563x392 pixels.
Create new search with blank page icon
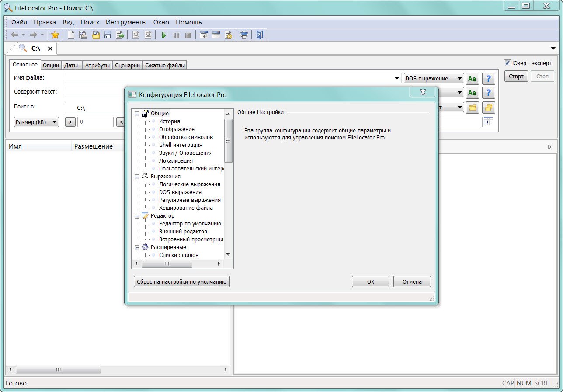click(71, 35)
